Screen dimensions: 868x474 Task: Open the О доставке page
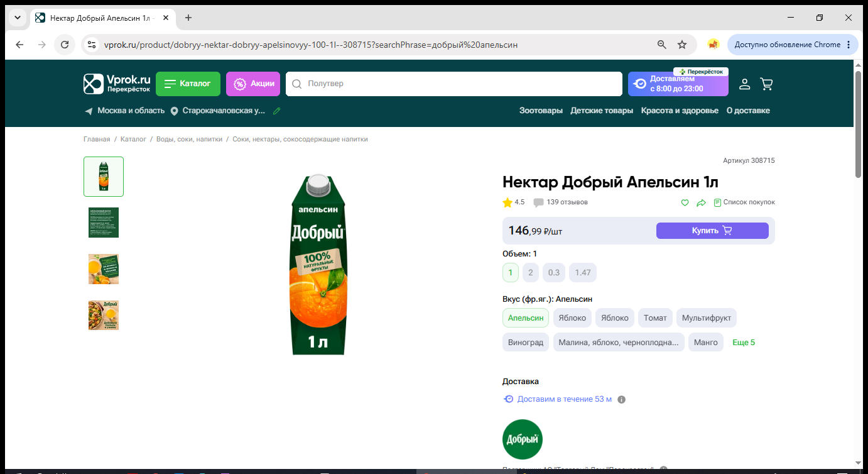[x=748, y=111]
